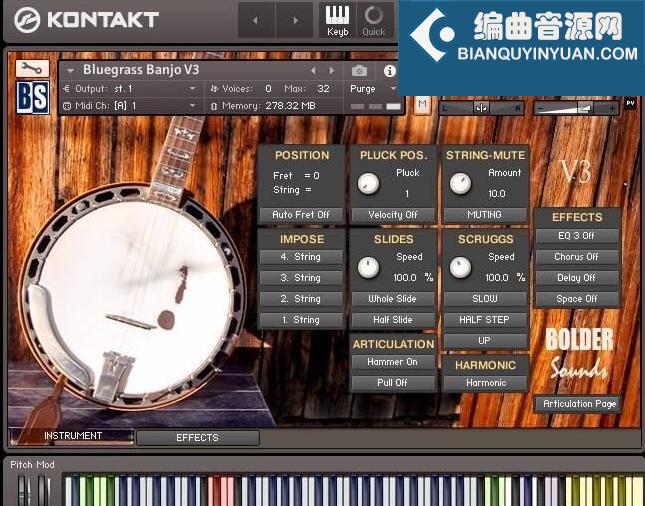Screen dimensions: 645x506
Task: Click the PV button at far right
Action: pyautogui.click(x=630, y=103)
